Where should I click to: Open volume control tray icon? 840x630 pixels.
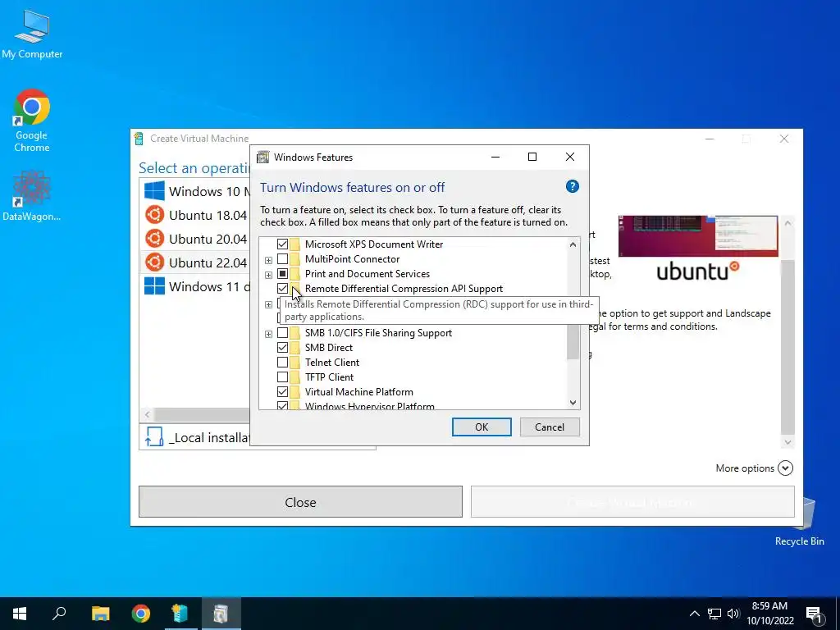tap(733, 614)
